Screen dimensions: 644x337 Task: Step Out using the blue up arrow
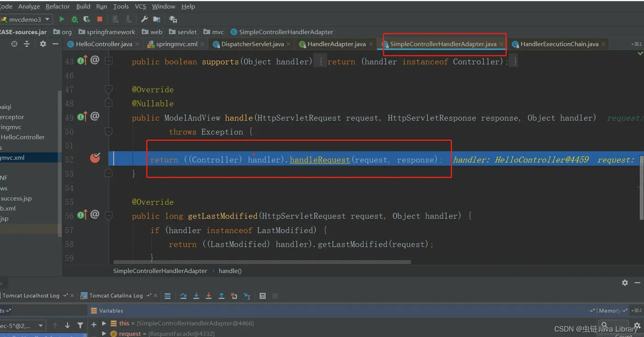click(x=221, y=296)
